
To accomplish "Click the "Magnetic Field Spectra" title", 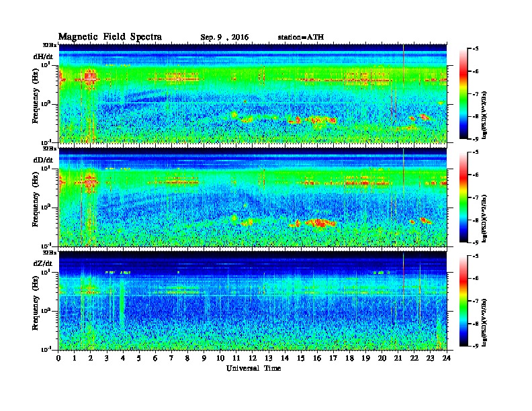I will coord(110,37).
